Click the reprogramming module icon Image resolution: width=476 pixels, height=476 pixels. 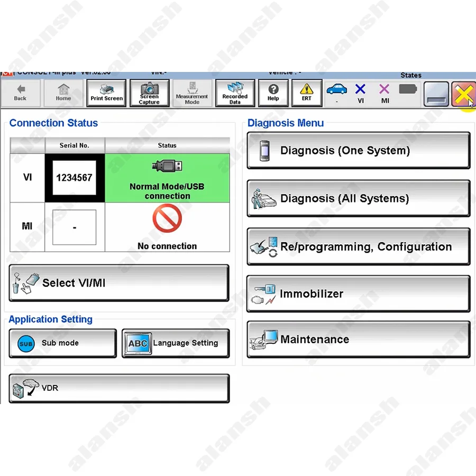coord(264,247)
